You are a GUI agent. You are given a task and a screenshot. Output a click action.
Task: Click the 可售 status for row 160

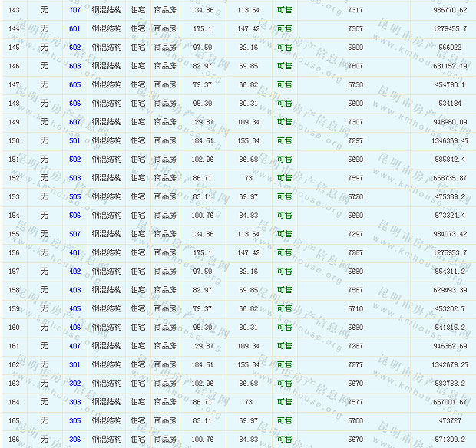click(284, 328)
